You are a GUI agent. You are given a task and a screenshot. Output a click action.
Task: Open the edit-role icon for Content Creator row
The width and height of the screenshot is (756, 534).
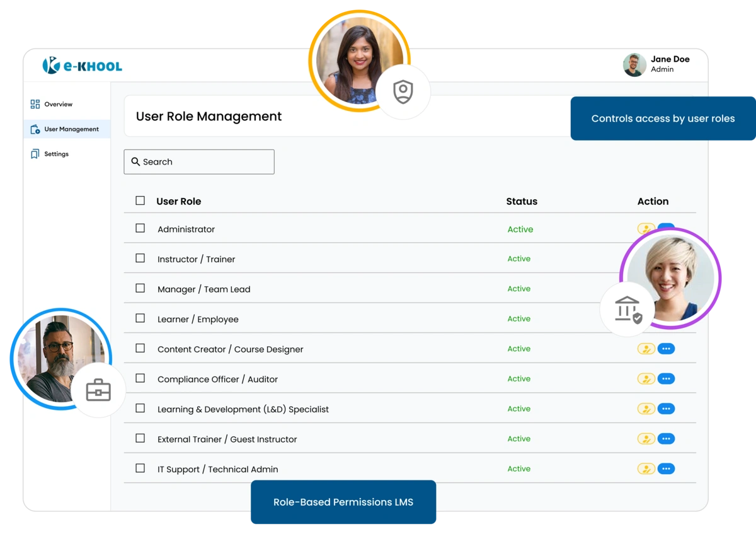(x=646, y=348)
